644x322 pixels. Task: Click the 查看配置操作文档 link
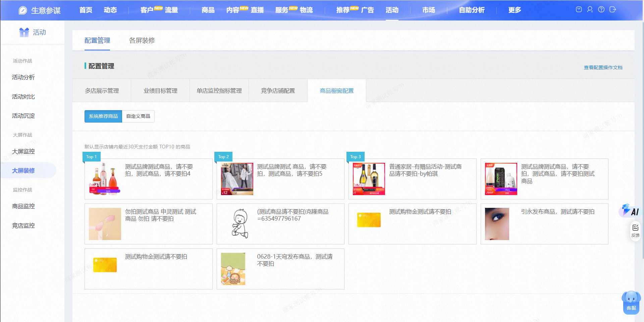(603, 67)
